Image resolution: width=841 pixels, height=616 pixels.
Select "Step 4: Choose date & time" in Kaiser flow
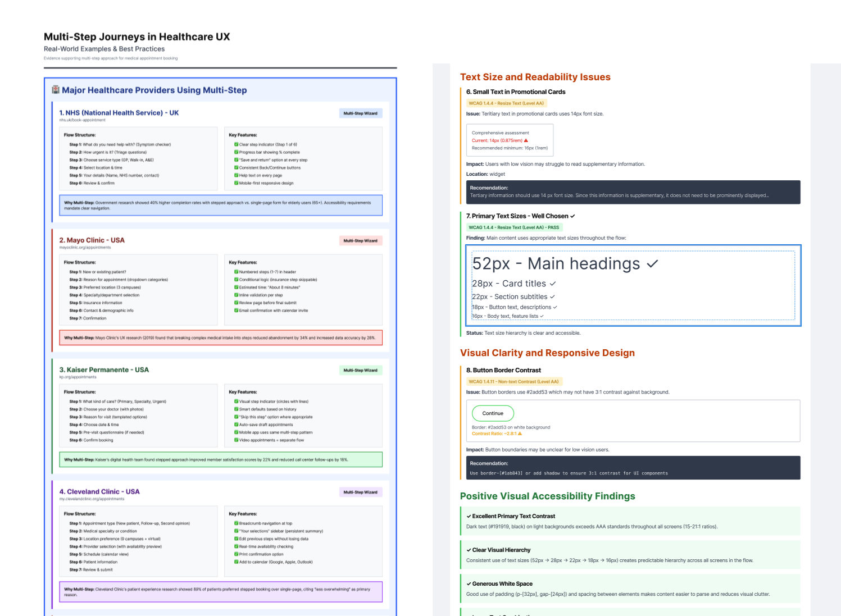click(x=94, y=425)
